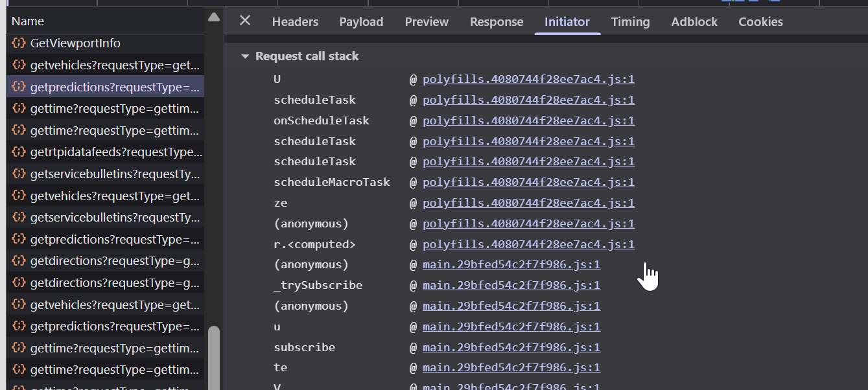This screenshot has width=868, height=390.
Task: Switch to the Response tab
Action: [497, 21]
